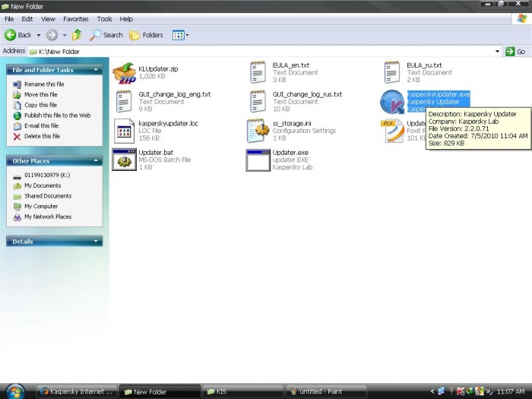Open the Favorites menu

[x=76, y=19]
